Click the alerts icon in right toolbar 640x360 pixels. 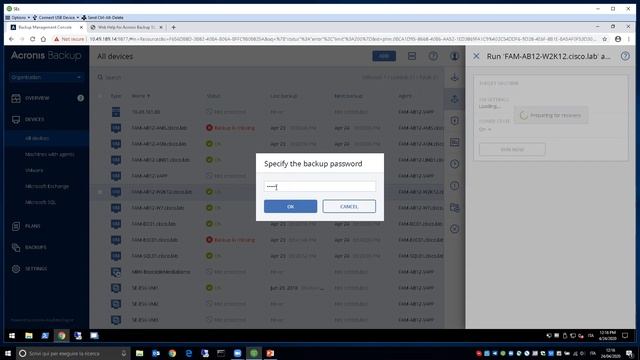point(454,186)
